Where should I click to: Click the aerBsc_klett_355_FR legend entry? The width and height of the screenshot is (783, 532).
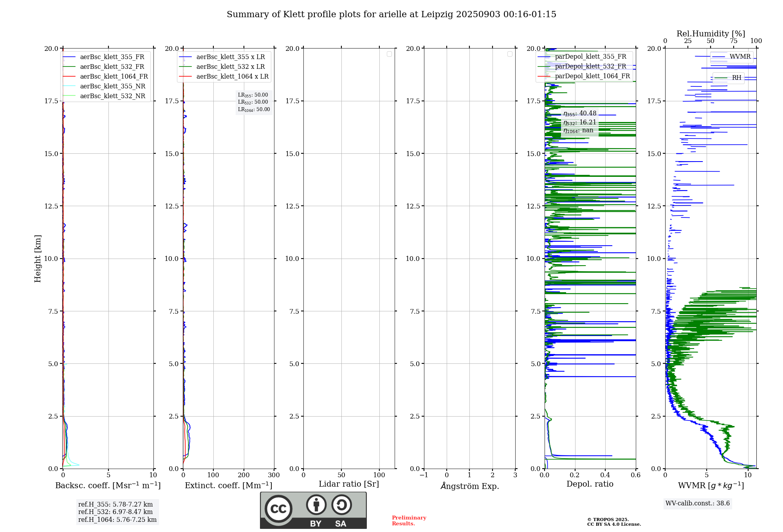(112, 57)
